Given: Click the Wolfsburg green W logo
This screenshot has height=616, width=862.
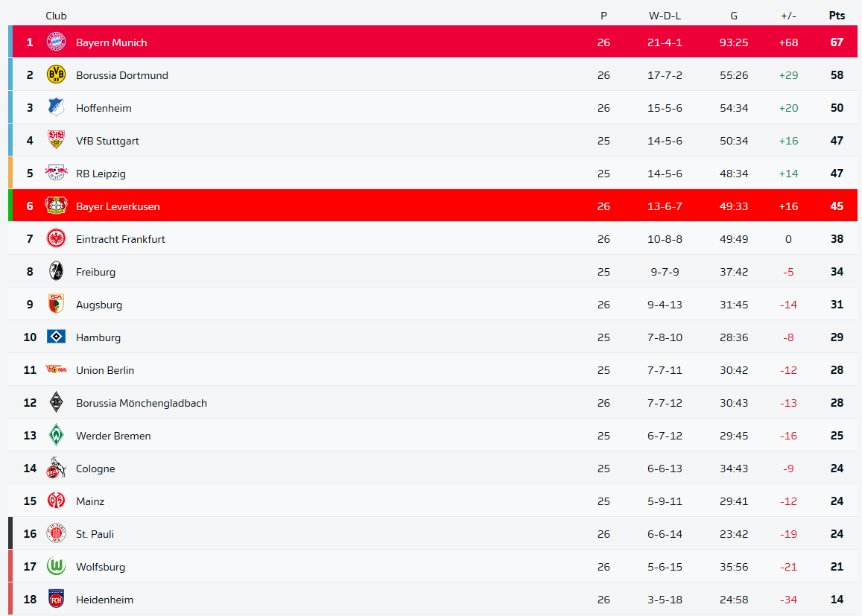Looking at the screenshot, I should (x=56, y=567).
